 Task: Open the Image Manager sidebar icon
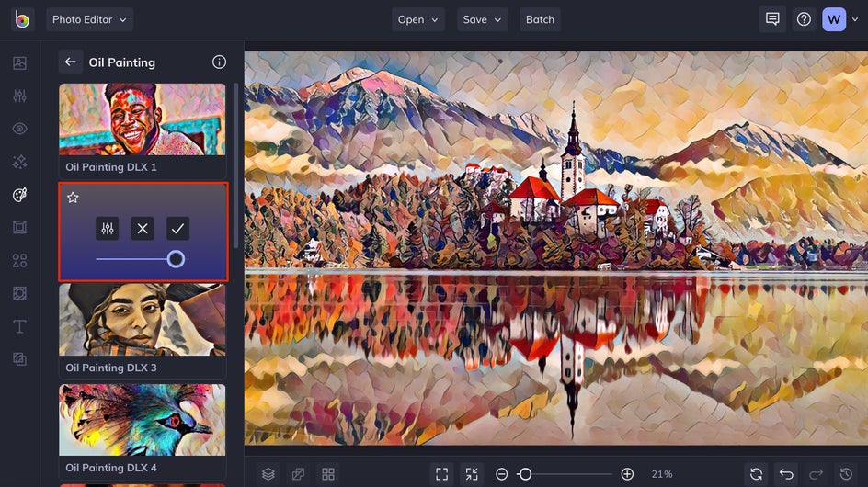tap(19, 63)
